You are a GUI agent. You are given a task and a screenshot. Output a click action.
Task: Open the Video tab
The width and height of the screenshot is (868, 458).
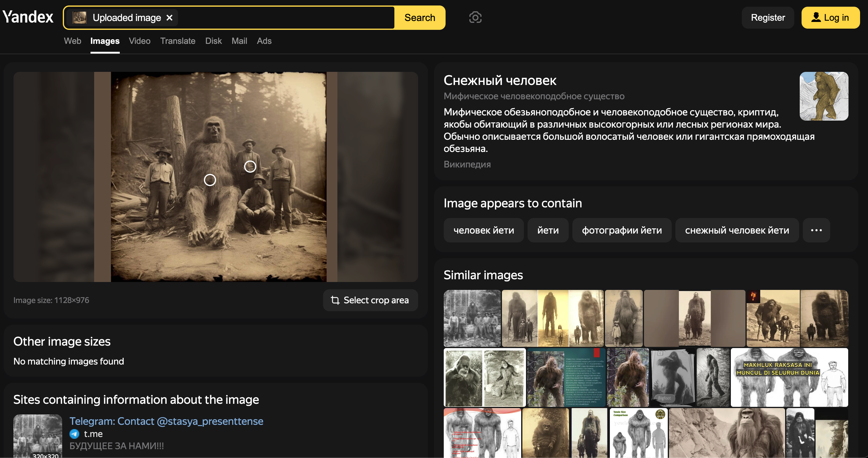click(x=140, y=41)
